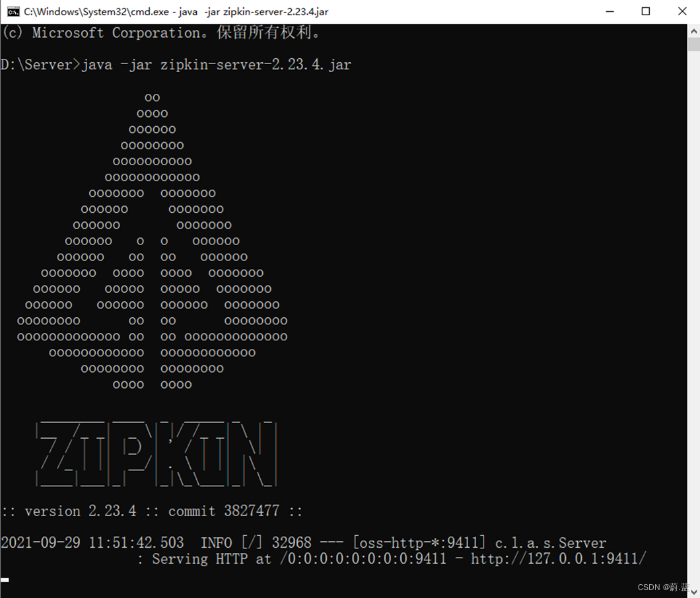Maximize the cmd.exe window

646,12
